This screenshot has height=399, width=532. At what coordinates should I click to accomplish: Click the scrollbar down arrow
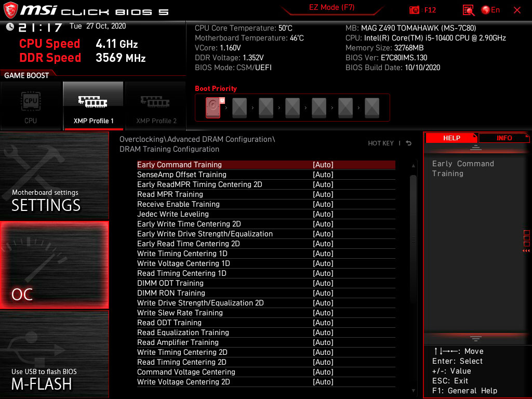pyautogui.click(x=413, y=391)
